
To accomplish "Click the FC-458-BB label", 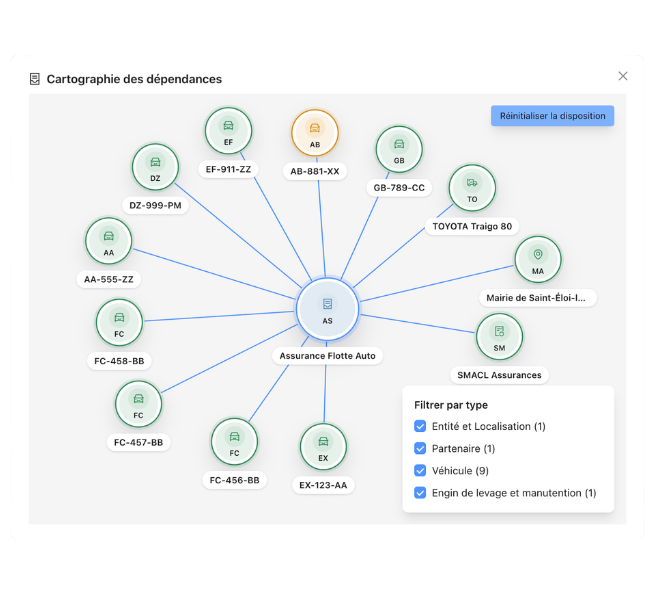I will click(119, 361).
